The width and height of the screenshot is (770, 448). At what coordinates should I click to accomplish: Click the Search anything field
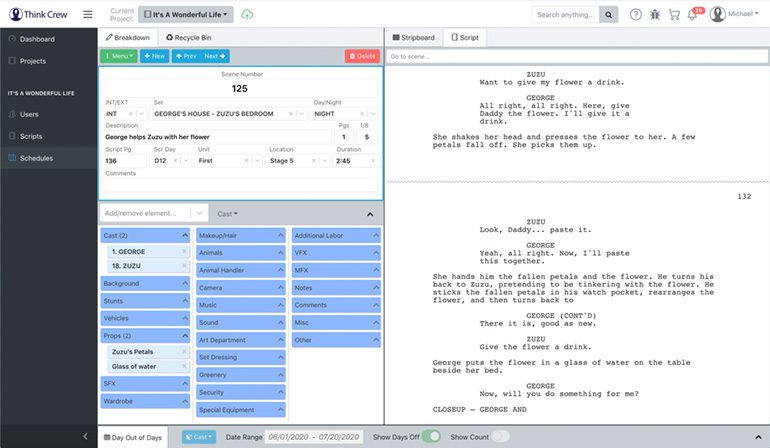[565, 15]
